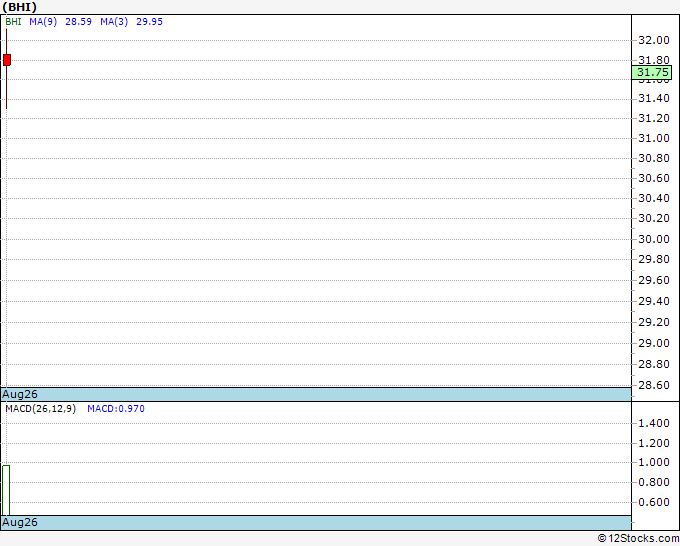Select the green BHI legend label
Viewport: 680px width, 546px height.
13,22
